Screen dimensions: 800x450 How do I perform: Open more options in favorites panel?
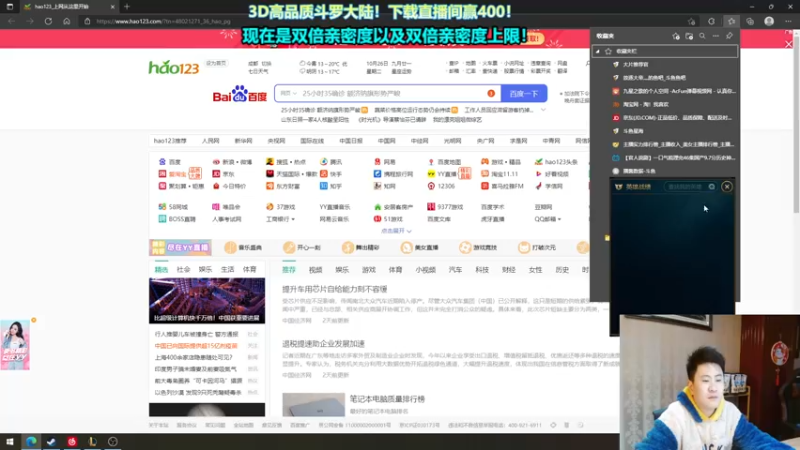click(x=716, y=36)
